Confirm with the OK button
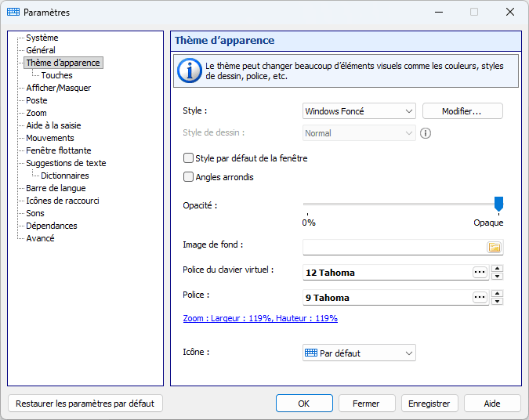 (x=304, y=404)
